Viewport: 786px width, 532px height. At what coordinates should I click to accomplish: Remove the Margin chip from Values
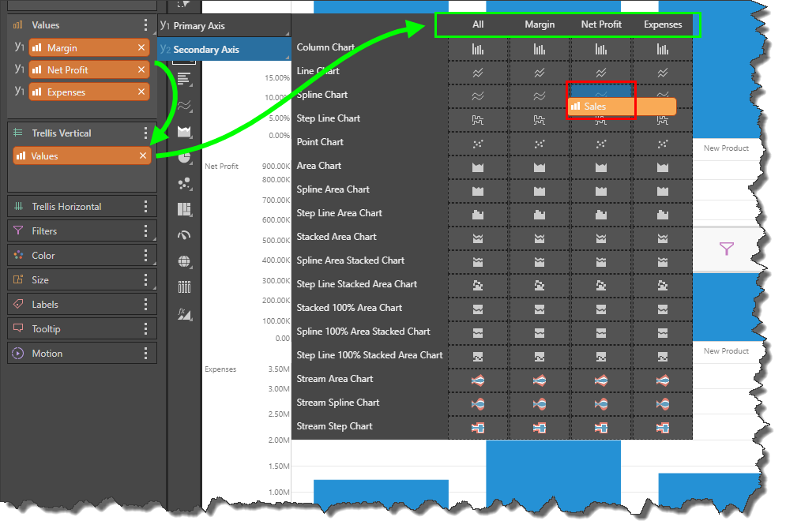tap(141, 47)
